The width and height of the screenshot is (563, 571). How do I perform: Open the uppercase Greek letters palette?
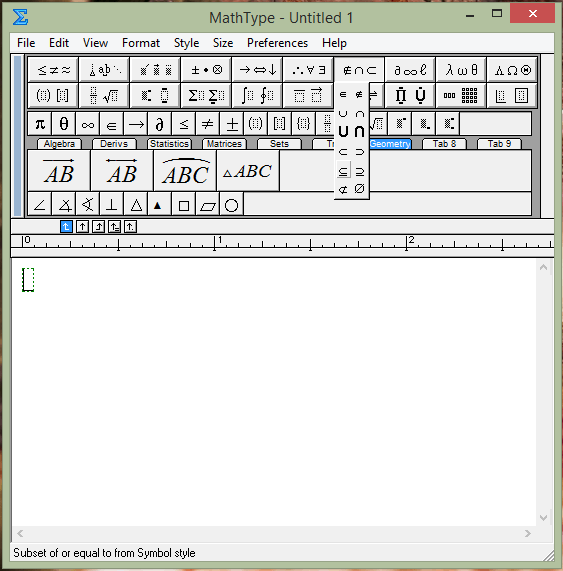pyautogui.click(x=512, y=70)
